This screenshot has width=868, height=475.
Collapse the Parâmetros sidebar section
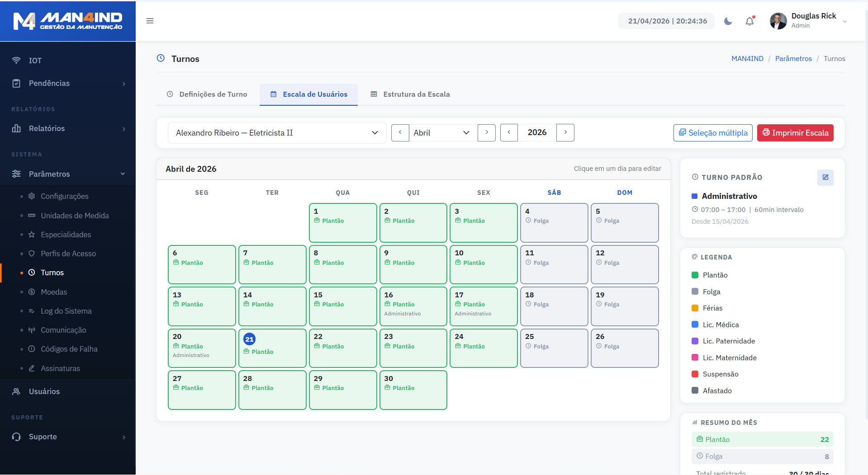[68, 174]
